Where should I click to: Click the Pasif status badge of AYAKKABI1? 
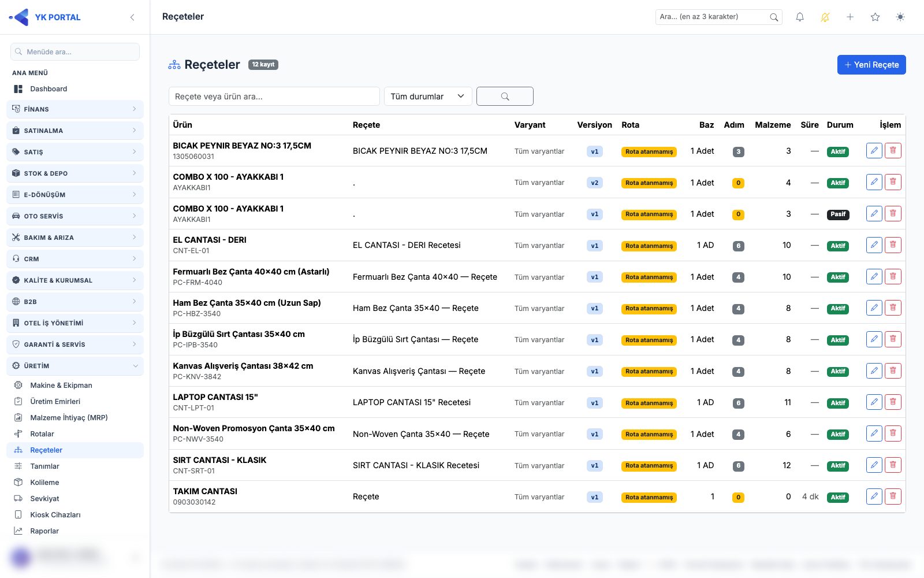pyautogui.click(x=838, y=214)
